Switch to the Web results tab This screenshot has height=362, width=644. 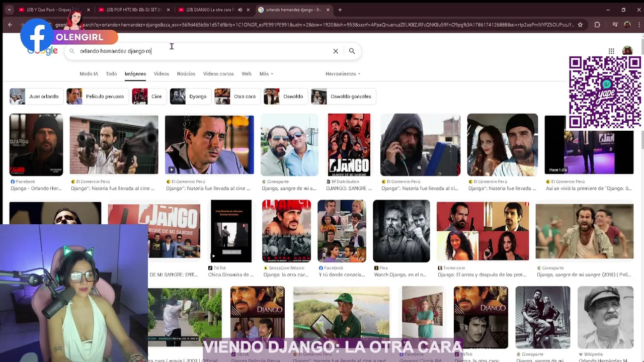click(x=247, y=74)
